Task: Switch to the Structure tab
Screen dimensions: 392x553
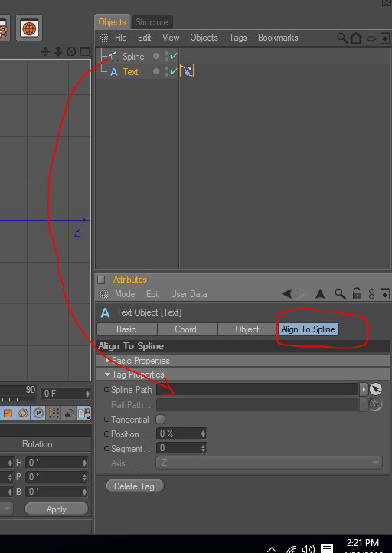Action: (x=152, y=22)
